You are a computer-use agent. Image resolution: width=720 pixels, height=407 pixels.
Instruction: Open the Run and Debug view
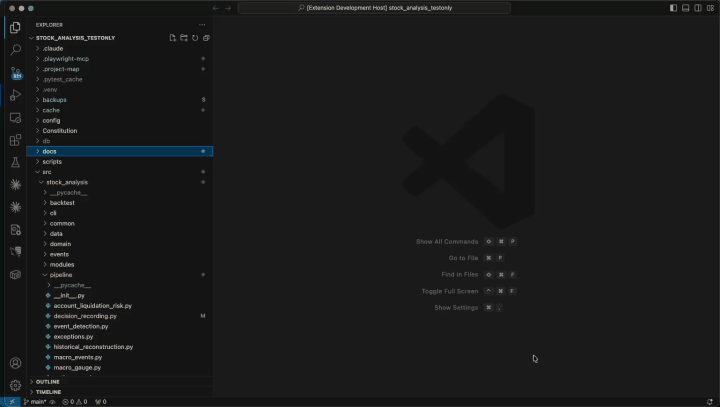click(15, 95)
